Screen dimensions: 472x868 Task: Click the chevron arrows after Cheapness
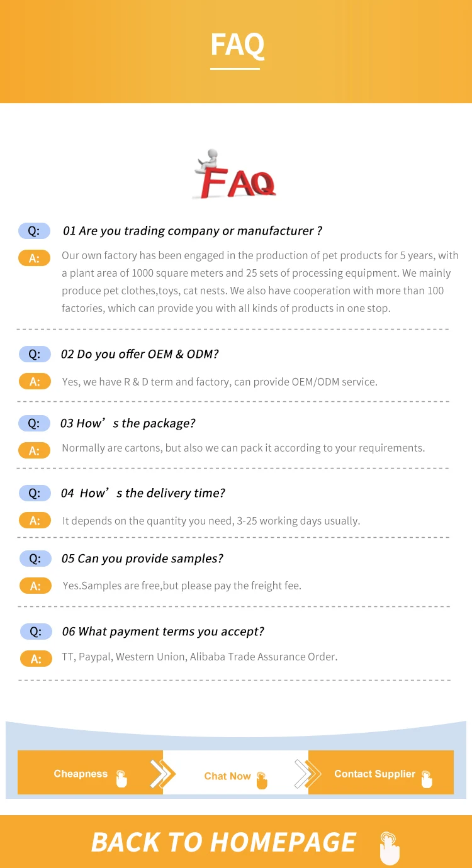point(162,774)
